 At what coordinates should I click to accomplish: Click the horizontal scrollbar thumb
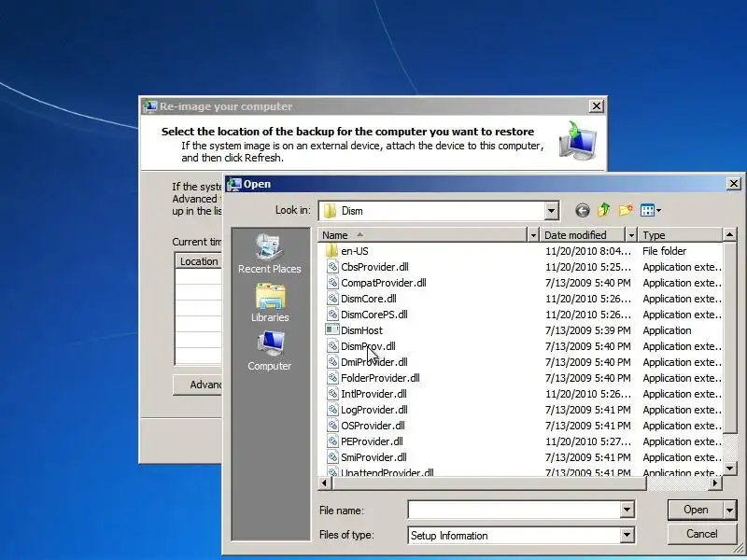[x=489, y=483]
